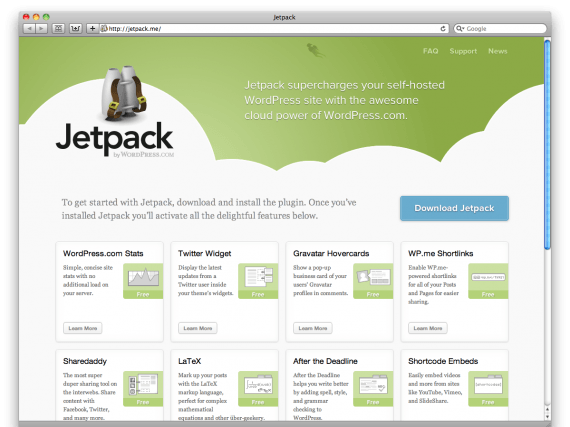Viewport: 570px width, 427px height.
Task: Click the WordPress.com Stats graph thumbnail
Action: [143, 281]
